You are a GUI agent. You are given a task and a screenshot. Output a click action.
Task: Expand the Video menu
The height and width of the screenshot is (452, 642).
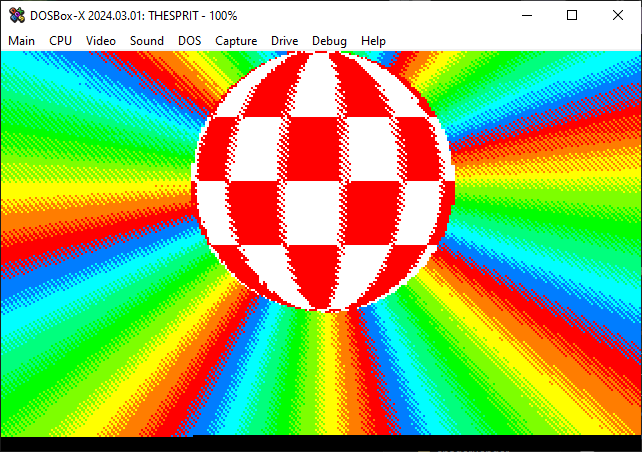coord(101,40)
